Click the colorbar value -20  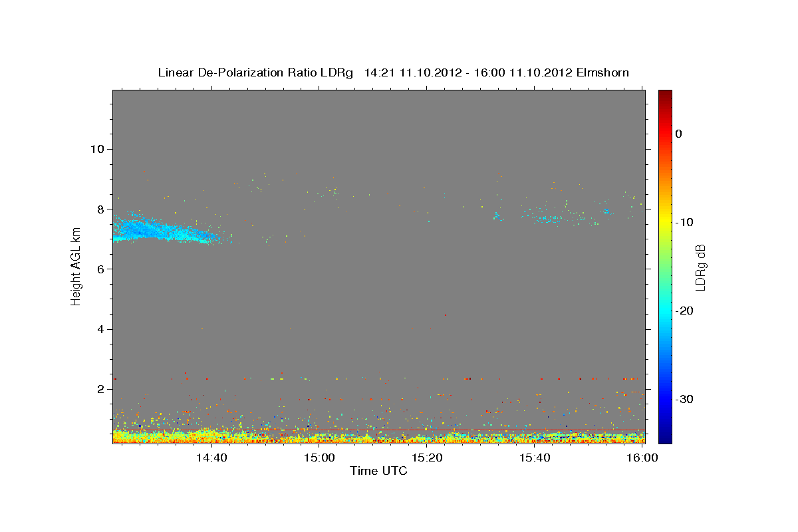(x=684, y=311)
